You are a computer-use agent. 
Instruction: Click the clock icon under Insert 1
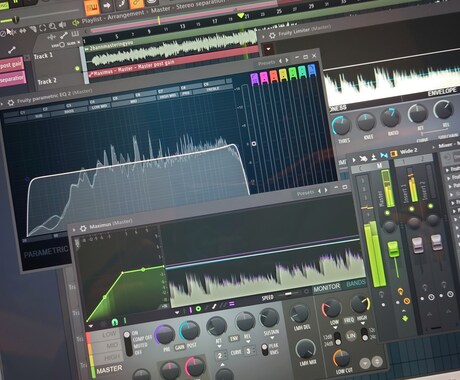(431, 297)
